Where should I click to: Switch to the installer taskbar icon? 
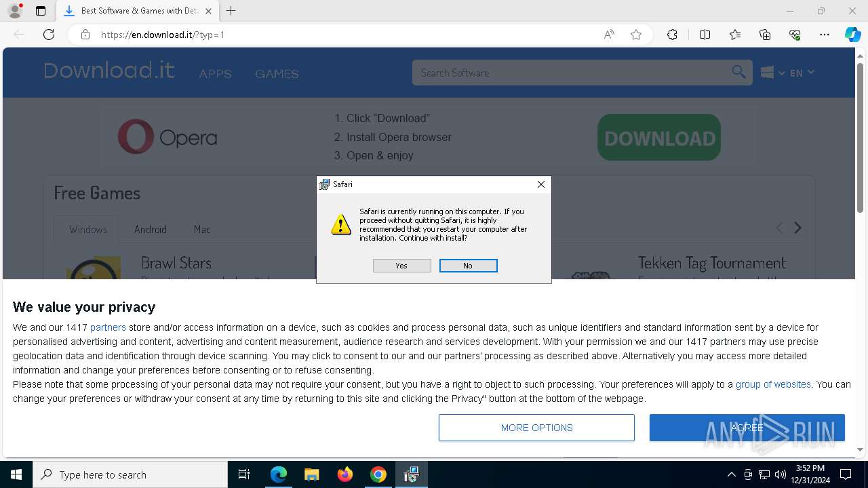(x=411, y=474)
